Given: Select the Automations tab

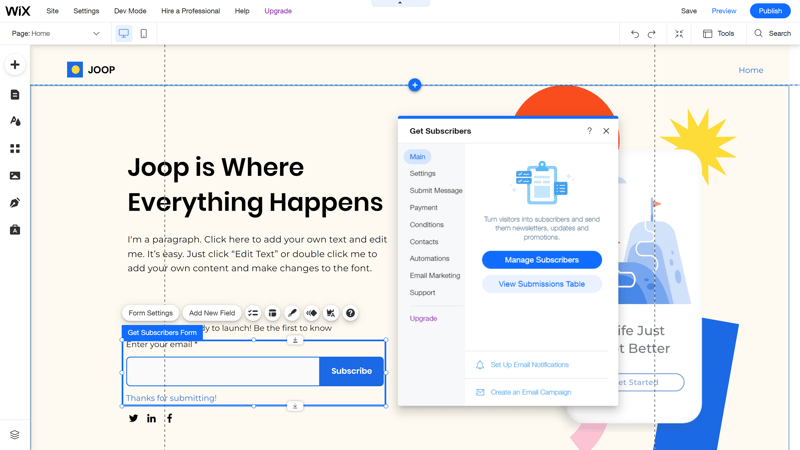Looking at the screenshot, I should 430,259.
